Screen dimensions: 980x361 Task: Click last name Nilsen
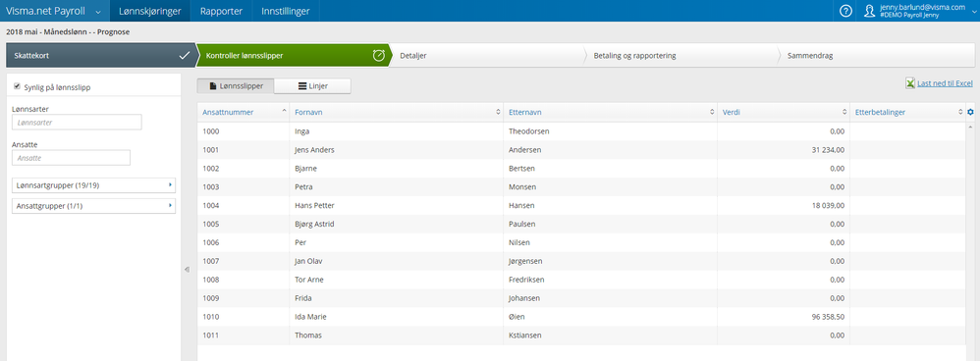[520, 242]
